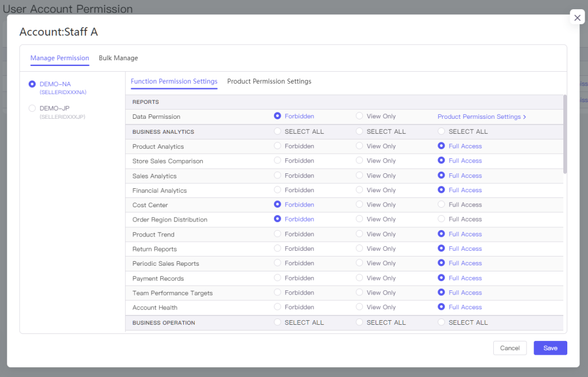Select all View Only for Business Operation
The width and height of the screenshot is (588, 377).
[x=359, y=322]
